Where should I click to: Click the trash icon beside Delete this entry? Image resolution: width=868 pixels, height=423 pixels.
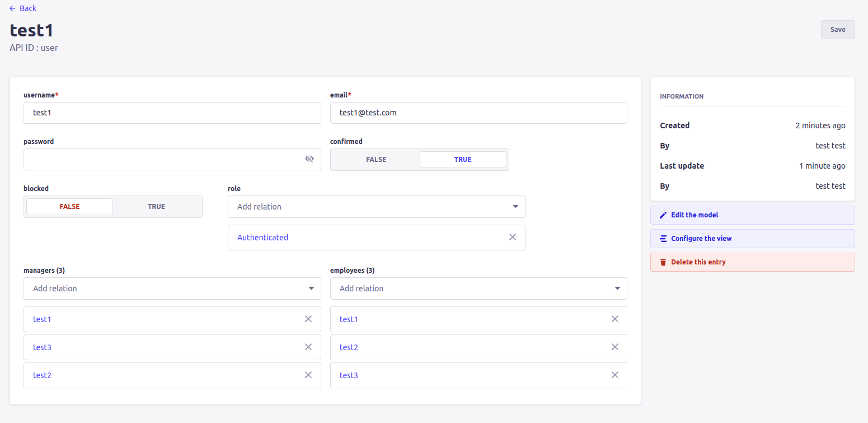(663, 262)
